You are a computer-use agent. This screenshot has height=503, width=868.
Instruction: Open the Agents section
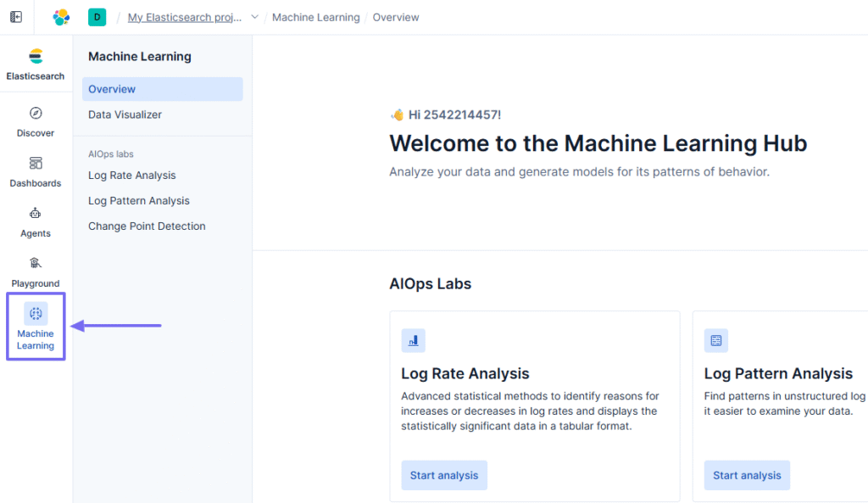[35, 222]
